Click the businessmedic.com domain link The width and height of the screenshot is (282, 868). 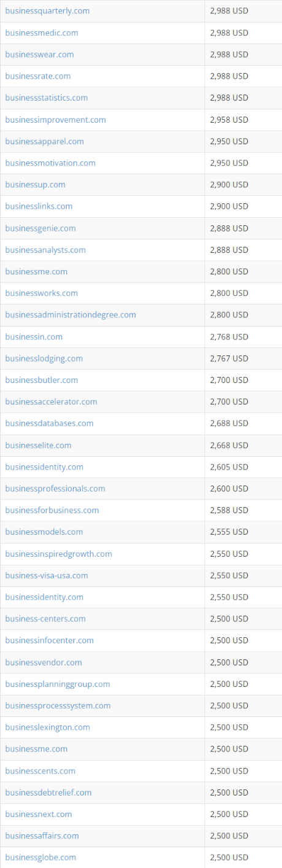point(42,33)
